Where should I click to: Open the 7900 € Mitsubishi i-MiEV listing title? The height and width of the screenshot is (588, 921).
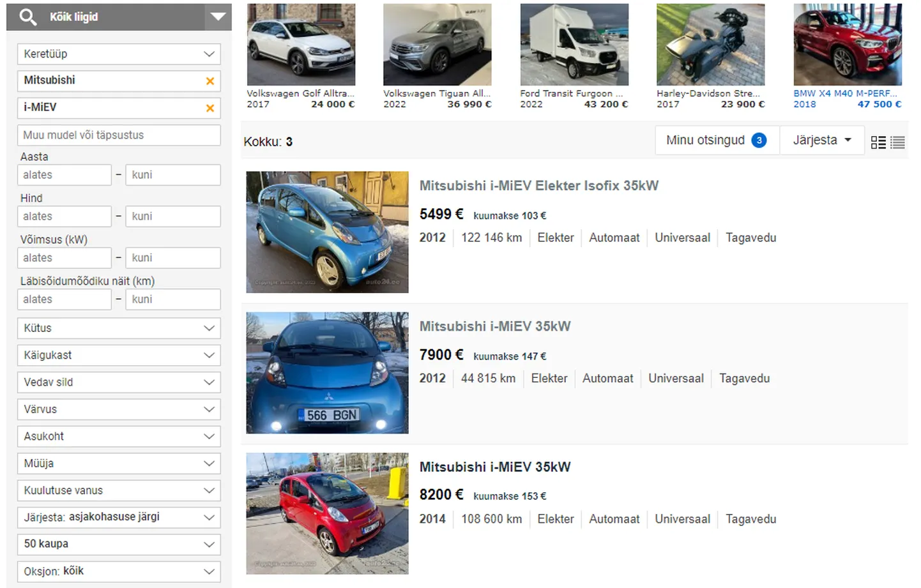point(495,326)
